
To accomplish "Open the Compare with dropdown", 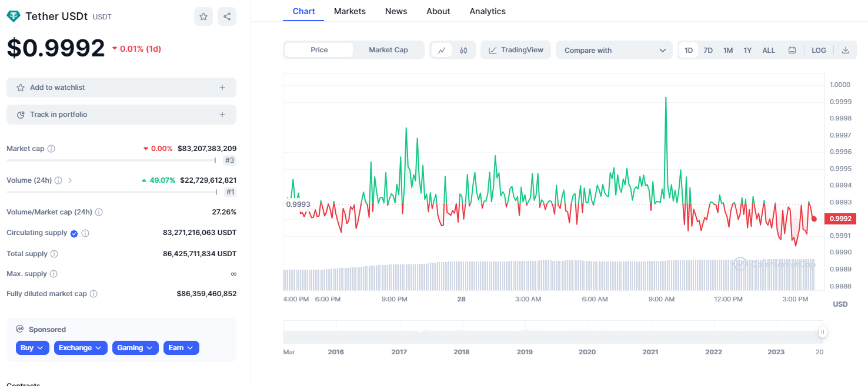I will click(x=614, y=51).
